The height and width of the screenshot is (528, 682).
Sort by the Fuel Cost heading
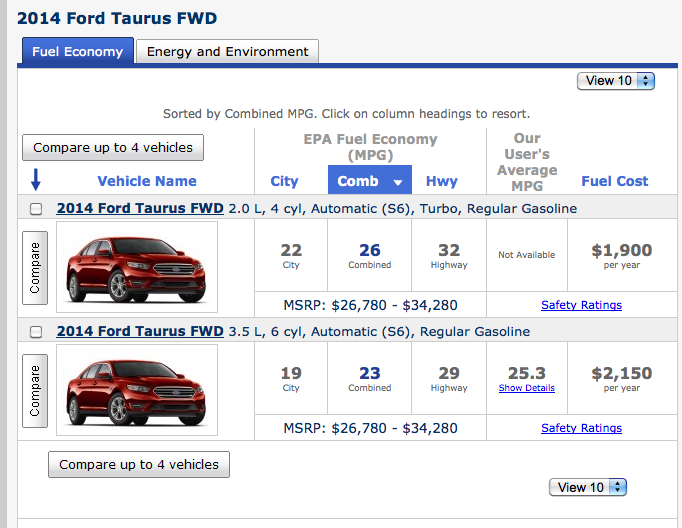pyautogui.click(x=615, y=181)
